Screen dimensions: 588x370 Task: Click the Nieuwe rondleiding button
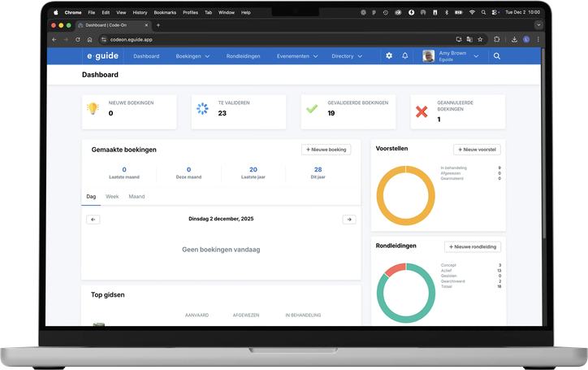(x=473, y=246)
